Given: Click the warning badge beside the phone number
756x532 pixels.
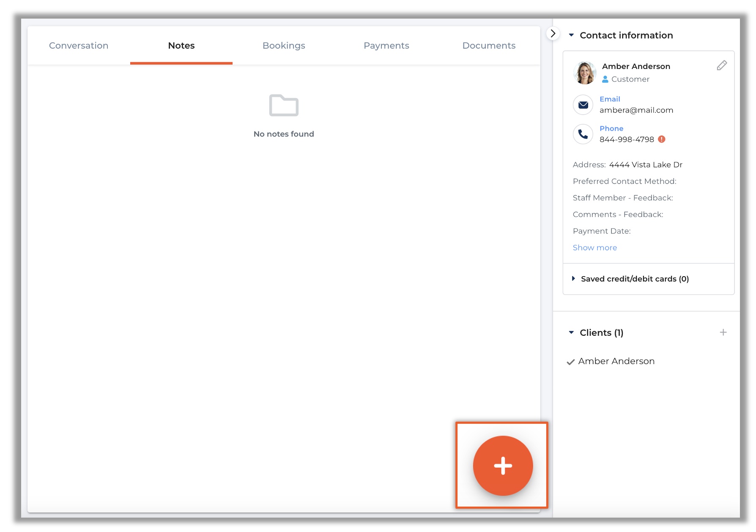Looking at the screenshot, I should (661, 139).
